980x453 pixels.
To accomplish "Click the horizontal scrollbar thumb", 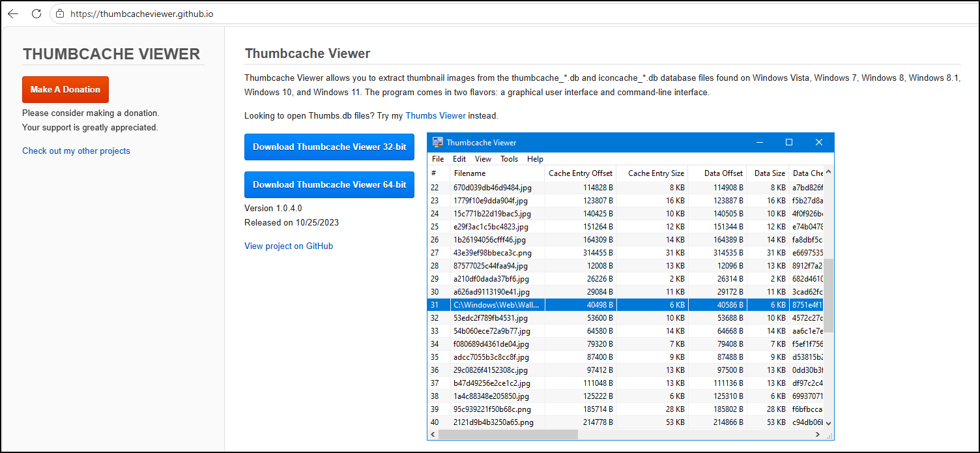I will (x=508, y=434).
